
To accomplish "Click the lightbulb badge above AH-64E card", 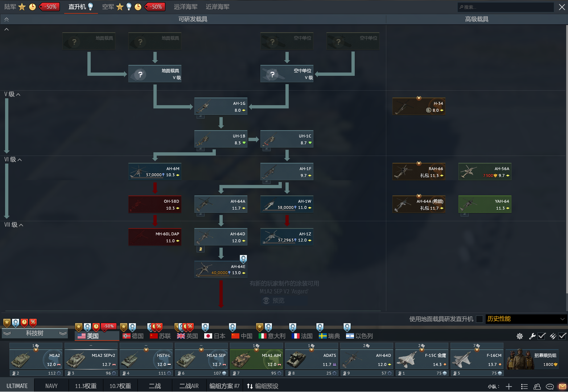I will [243, 259].
